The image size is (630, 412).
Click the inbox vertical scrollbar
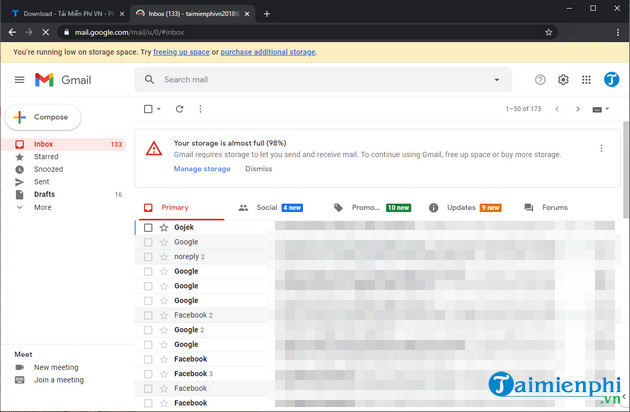point(626,169)
